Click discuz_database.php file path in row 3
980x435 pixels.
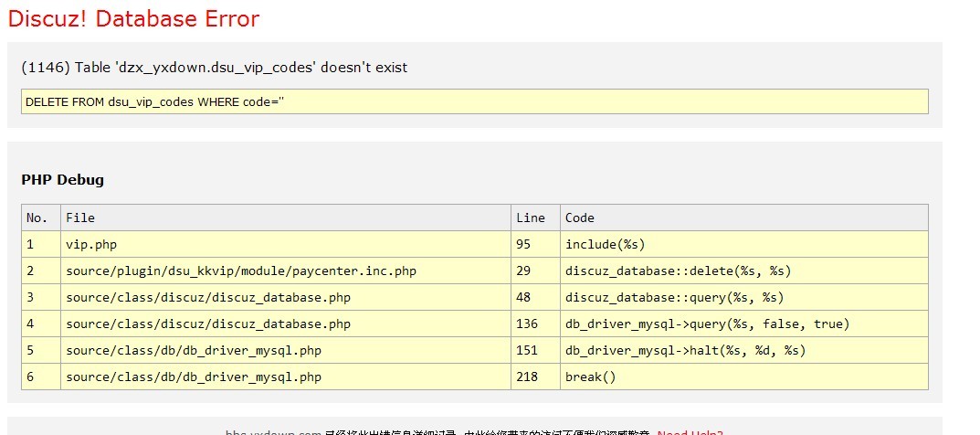pyautogui.click(x=208, y=297)
